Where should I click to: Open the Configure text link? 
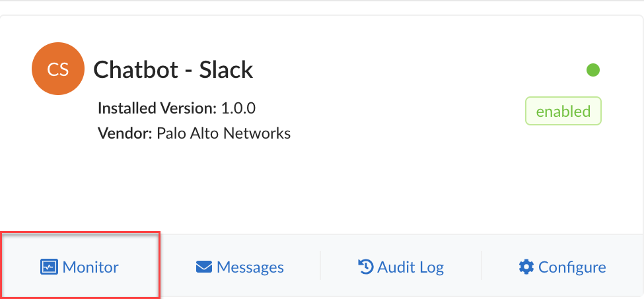572,267
